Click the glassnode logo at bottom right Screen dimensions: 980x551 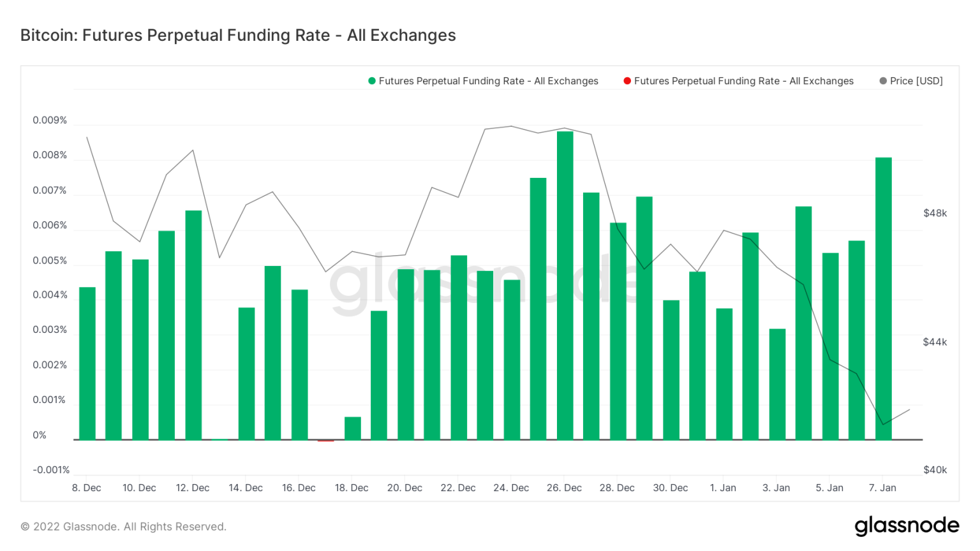[907, 525]
